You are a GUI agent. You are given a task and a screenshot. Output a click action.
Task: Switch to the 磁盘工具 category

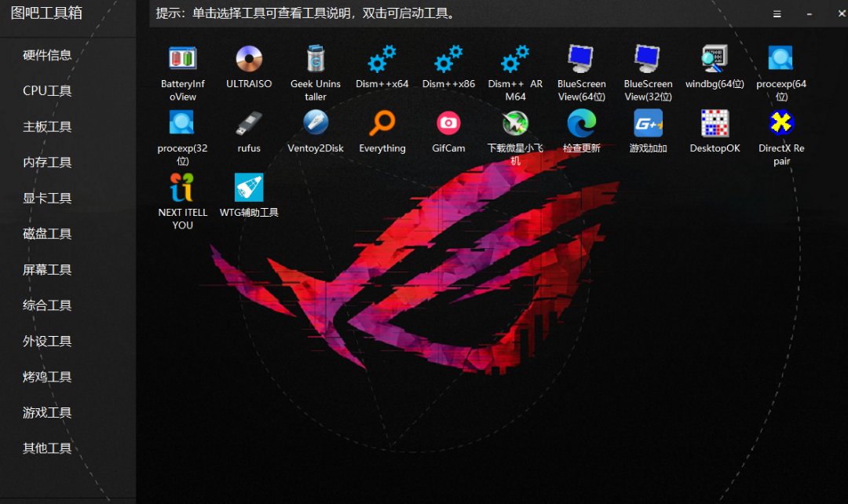point(47,234)
